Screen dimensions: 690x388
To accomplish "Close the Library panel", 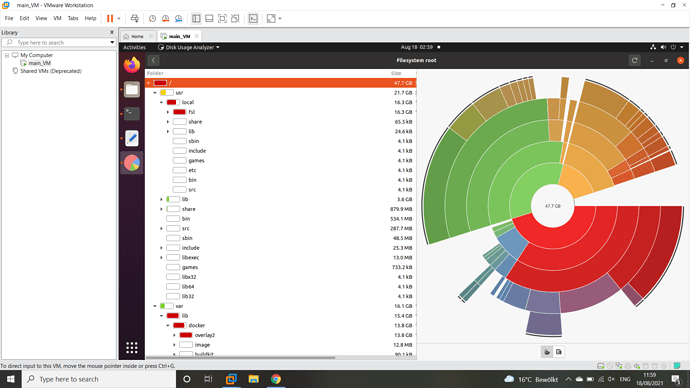I will click(x=111, y=32).
